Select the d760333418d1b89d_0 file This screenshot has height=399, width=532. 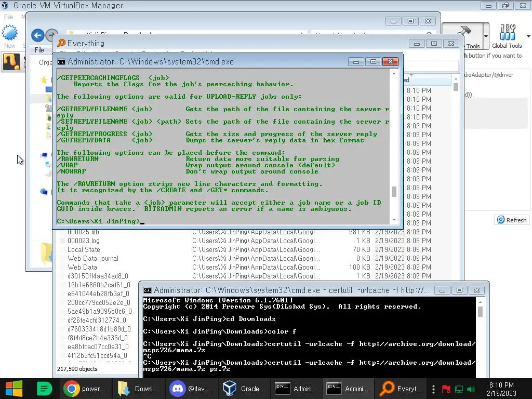[x=99, y=329]
